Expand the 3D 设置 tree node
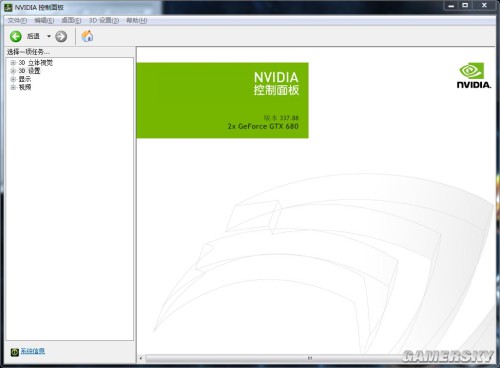The height and width of the screenshot is (368, 500). (x=13, y=71)
